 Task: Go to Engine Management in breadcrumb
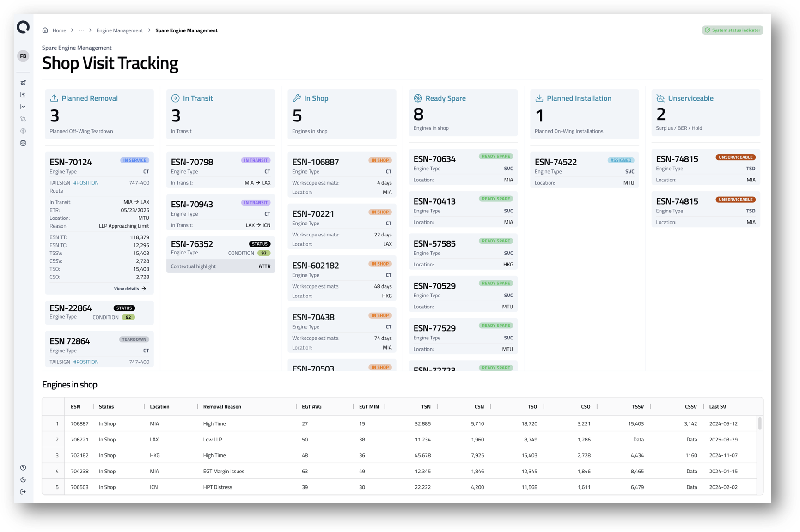click(120, 30)
